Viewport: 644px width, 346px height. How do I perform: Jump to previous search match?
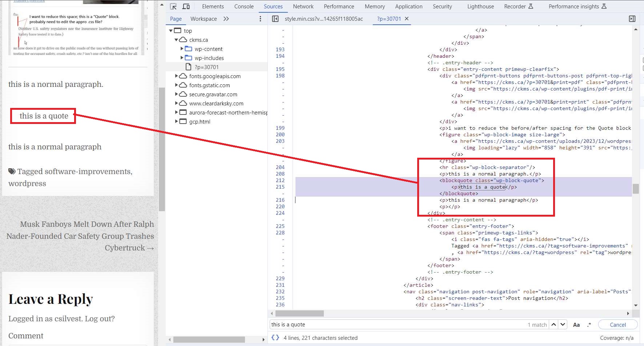pyautogui.click(x=554, y=325)
